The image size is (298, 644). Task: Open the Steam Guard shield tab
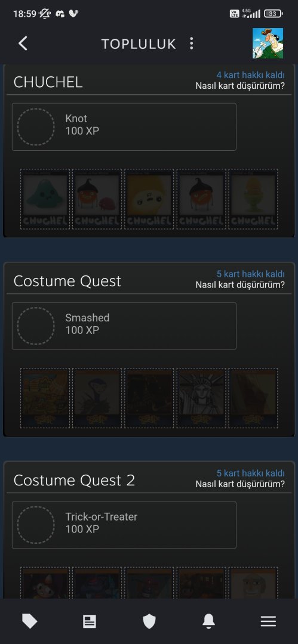coord(149,621)
